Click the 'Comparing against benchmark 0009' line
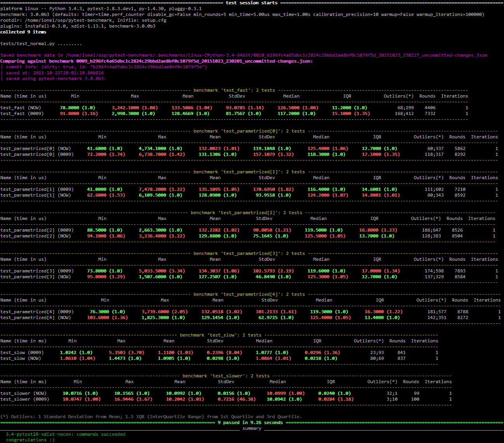The width and height of the screenshot is (504, 443). [156, 61]
